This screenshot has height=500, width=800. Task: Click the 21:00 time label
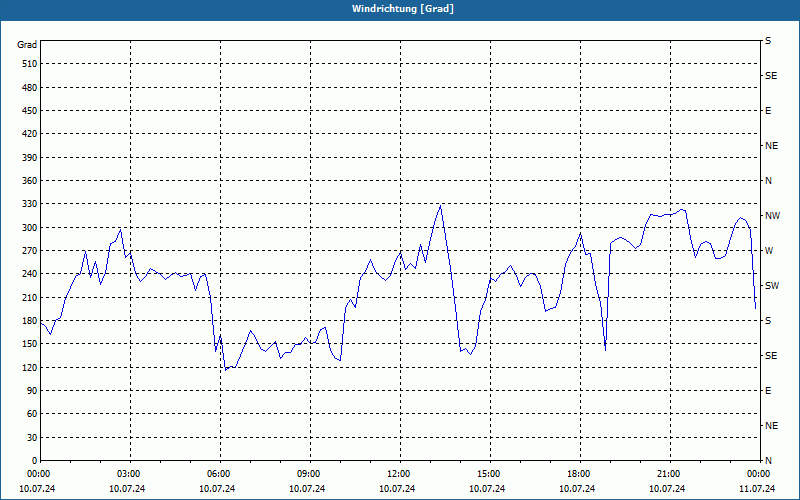click(668, 473)
